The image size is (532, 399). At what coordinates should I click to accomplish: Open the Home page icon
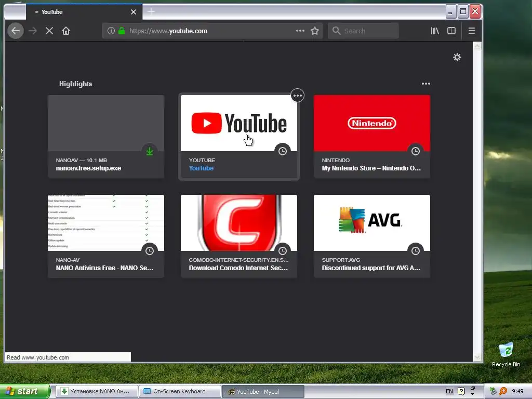[66, 31]
